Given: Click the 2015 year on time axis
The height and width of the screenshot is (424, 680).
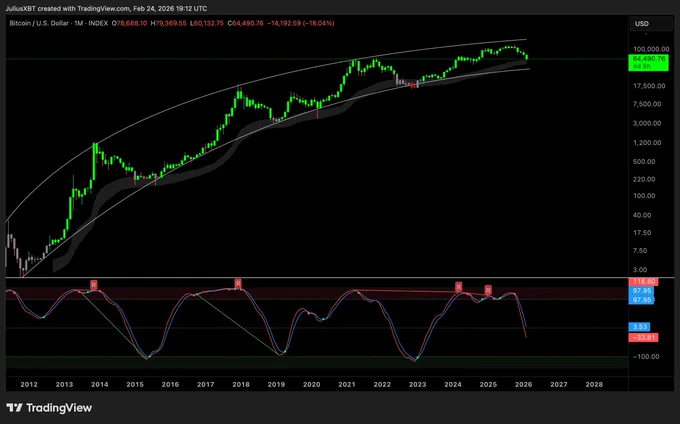Looking at the screenshot, I should coord(135,384).
